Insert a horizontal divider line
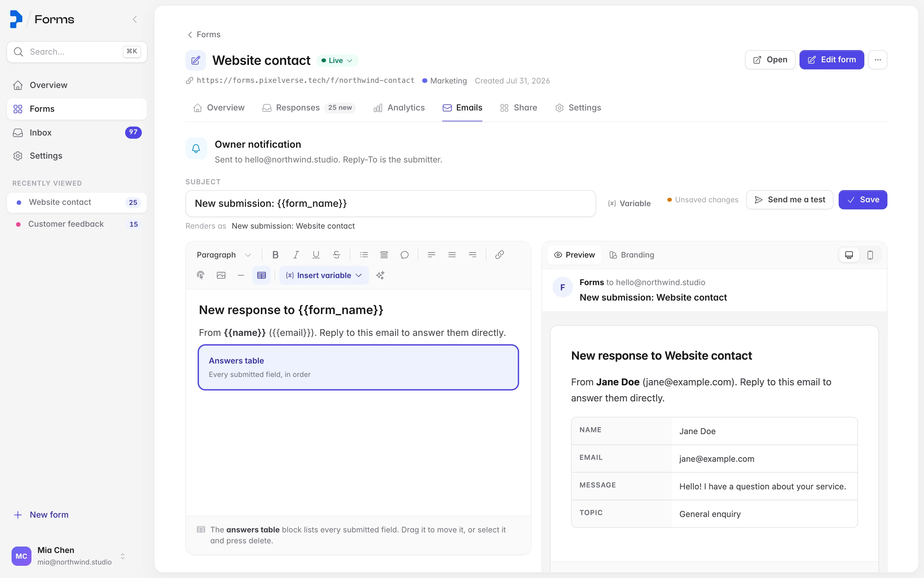 coord(241,275)
